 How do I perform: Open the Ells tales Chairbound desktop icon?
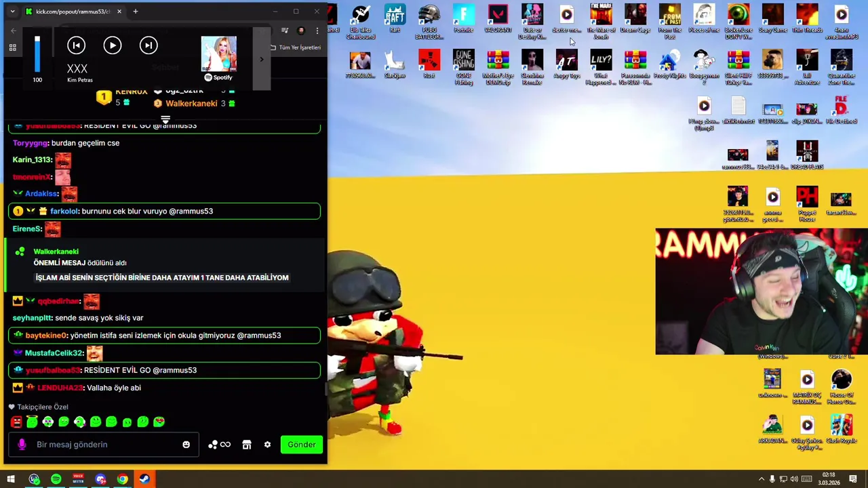[x=360, y=22]
